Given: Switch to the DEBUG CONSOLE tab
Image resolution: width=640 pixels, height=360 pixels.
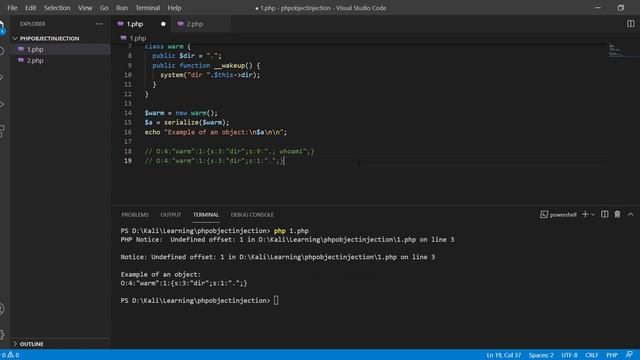Looking at the screenshot, I should coord(252,215).
